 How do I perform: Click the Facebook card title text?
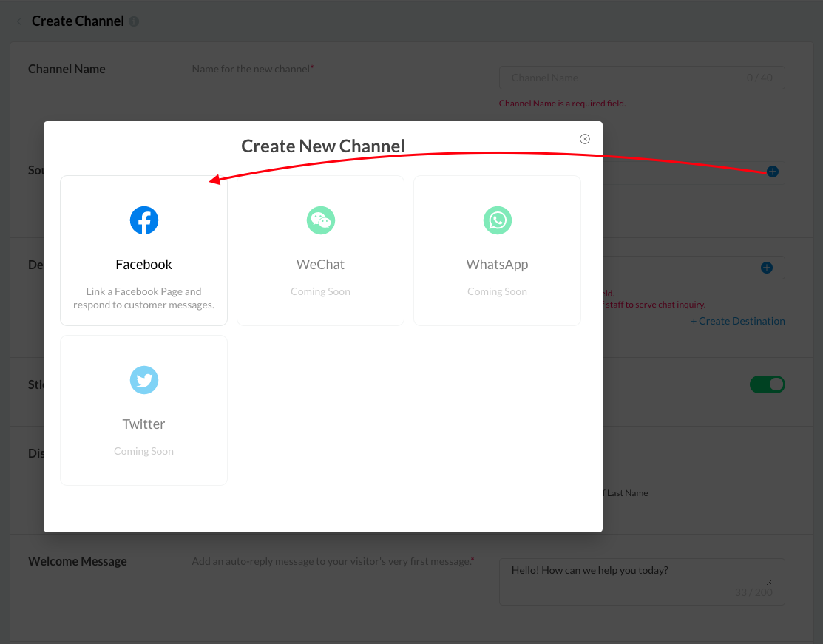coord(143,265)
